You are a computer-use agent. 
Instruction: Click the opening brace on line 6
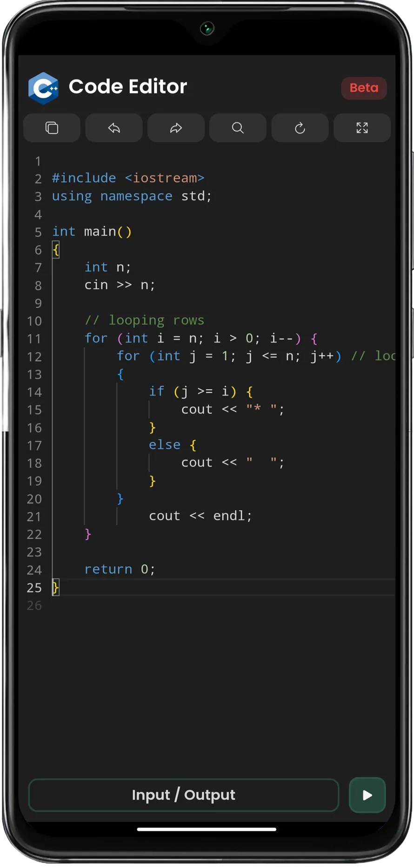point(55,250)
